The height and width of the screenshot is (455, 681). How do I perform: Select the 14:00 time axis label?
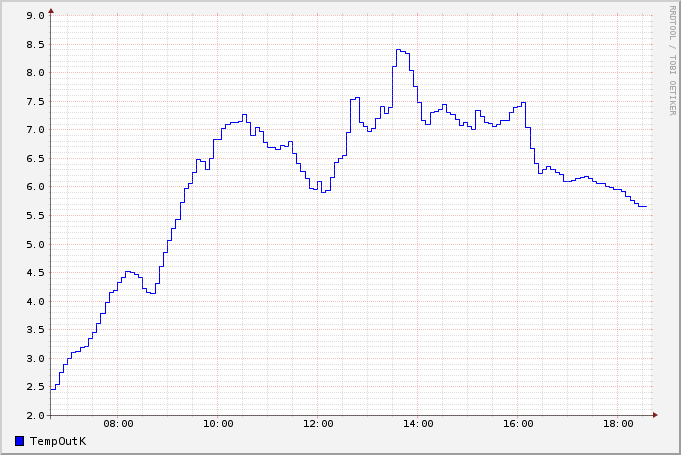coord(418,425)
